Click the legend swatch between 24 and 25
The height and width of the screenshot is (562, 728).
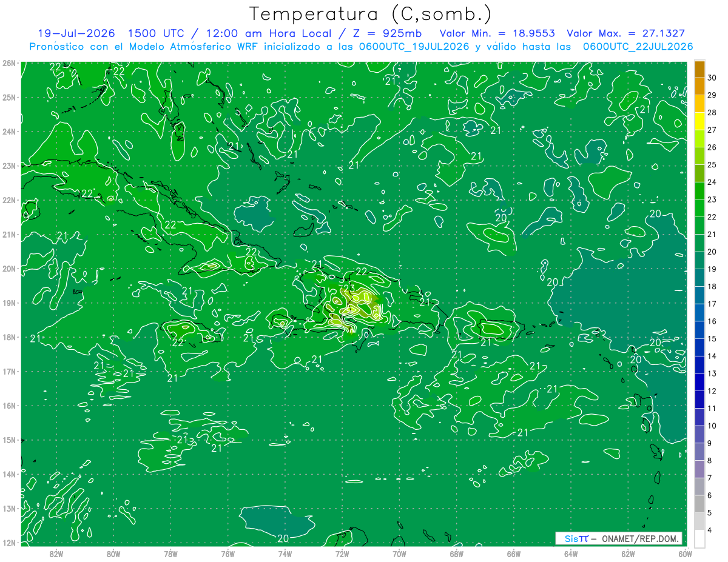(x=699, y=173)
